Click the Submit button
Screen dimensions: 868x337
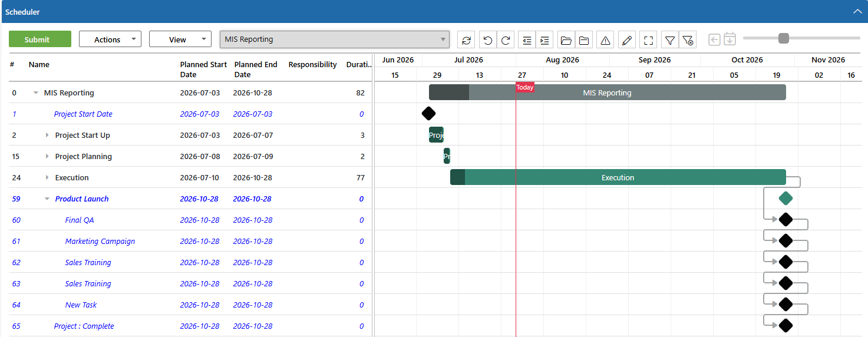(40, 39)
